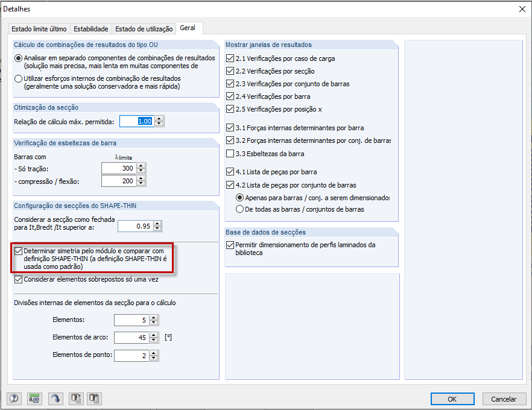Viewport: 532px width, 410px height.
Task: Switch to Estado de utilização tab
Action: (x=144, y=29)
